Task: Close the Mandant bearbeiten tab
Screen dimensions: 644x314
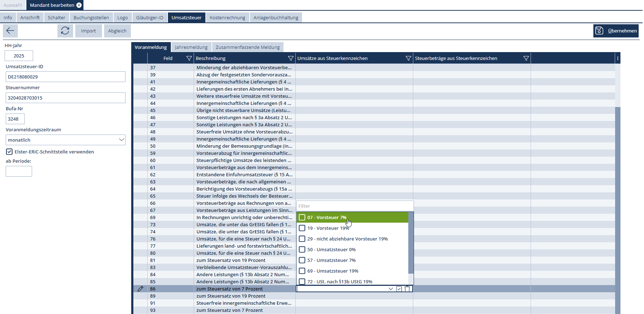Action: (x=79, y=5)
